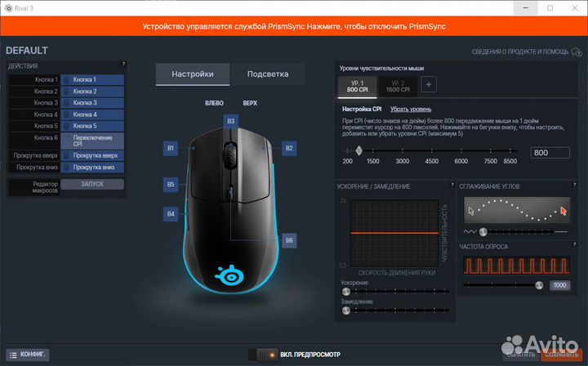This screenshot has width=588, height=366.
Task: Click the CPI value input field showing 800
Action: tap(550, 153)
